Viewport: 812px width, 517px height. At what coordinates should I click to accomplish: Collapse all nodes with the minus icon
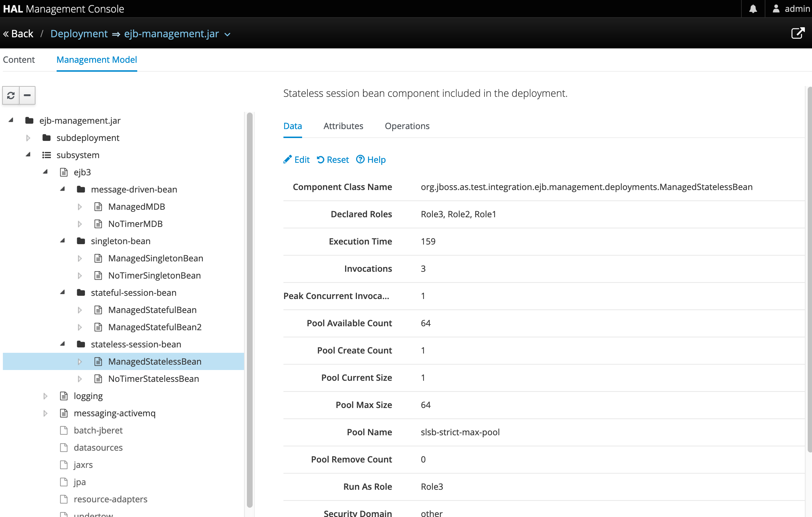[27, 95]
